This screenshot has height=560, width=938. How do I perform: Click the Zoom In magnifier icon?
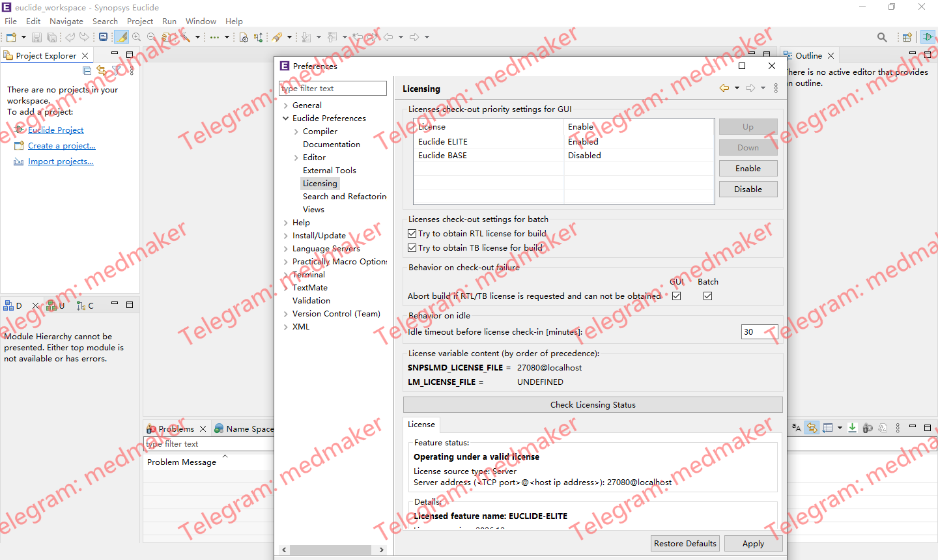[x=136, y=37]
